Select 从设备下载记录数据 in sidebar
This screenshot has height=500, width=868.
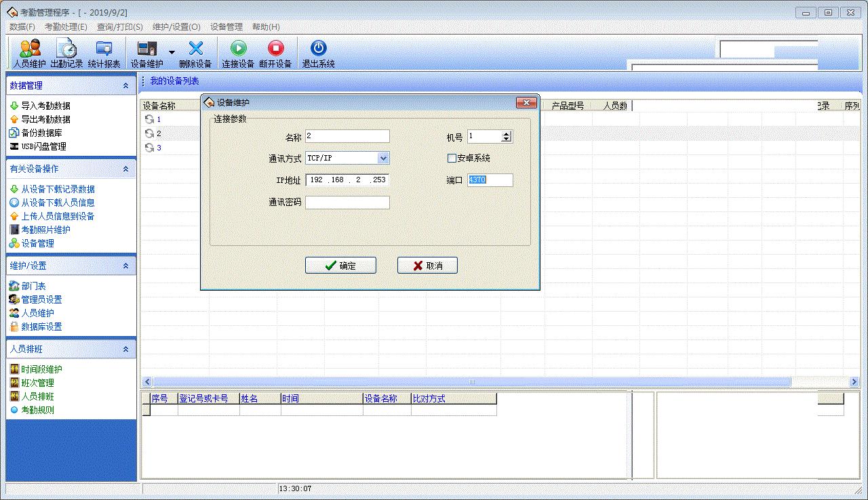pos(51,188)
